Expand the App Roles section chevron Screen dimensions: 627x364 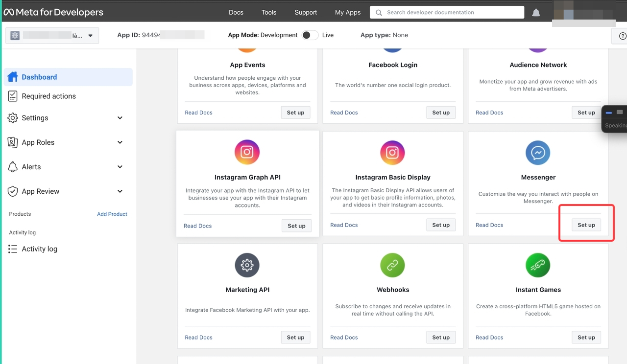coord(120,142)
